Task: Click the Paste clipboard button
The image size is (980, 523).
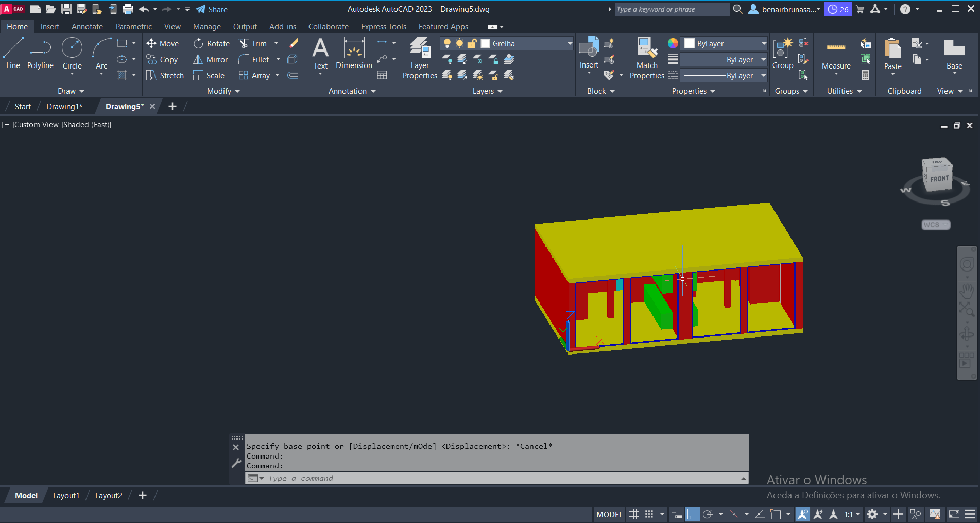Action: (892, 54)
